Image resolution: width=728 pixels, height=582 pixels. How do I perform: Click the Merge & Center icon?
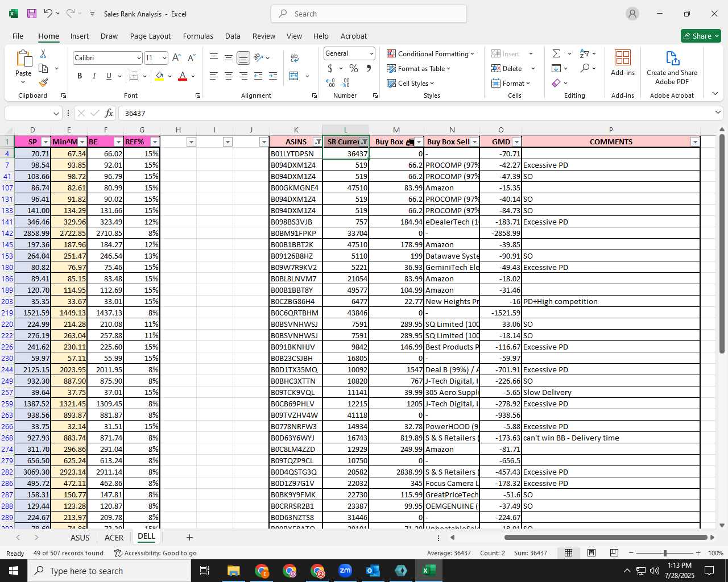pos(294,76)
